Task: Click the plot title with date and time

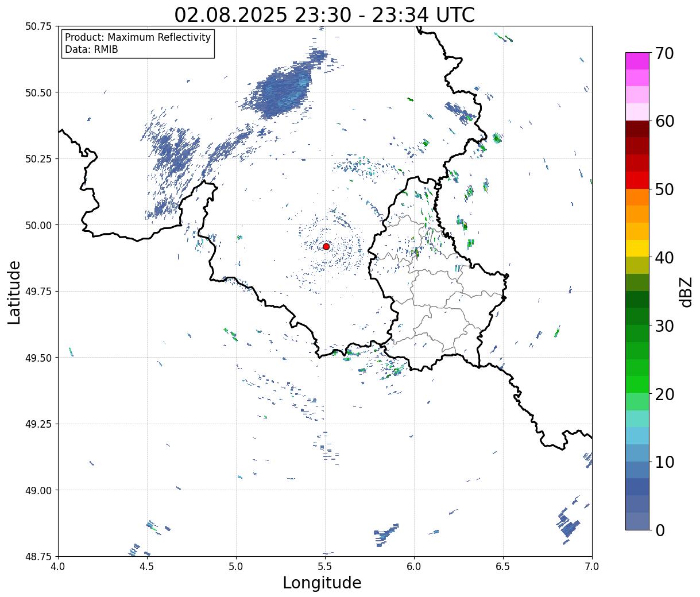Action: coord(324,14)
